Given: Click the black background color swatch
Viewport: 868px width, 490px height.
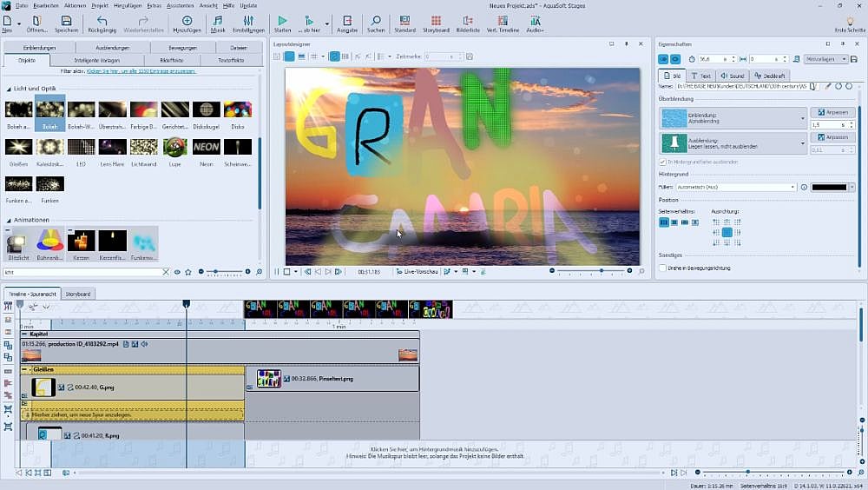Looking at the screenshot, I should (x=829, y=187).
